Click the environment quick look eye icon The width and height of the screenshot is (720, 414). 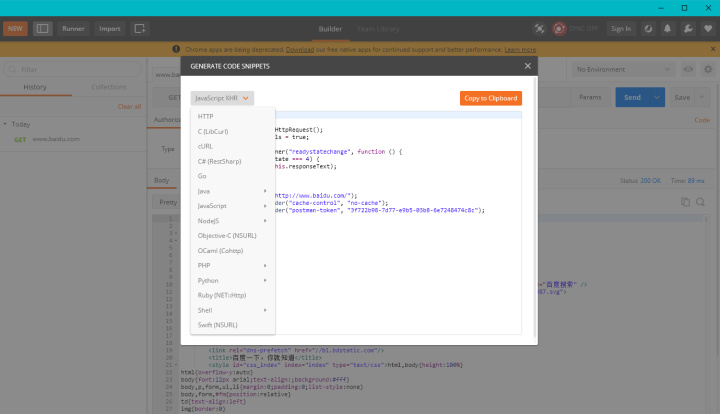pyautogui.click(x=688, y=69)
